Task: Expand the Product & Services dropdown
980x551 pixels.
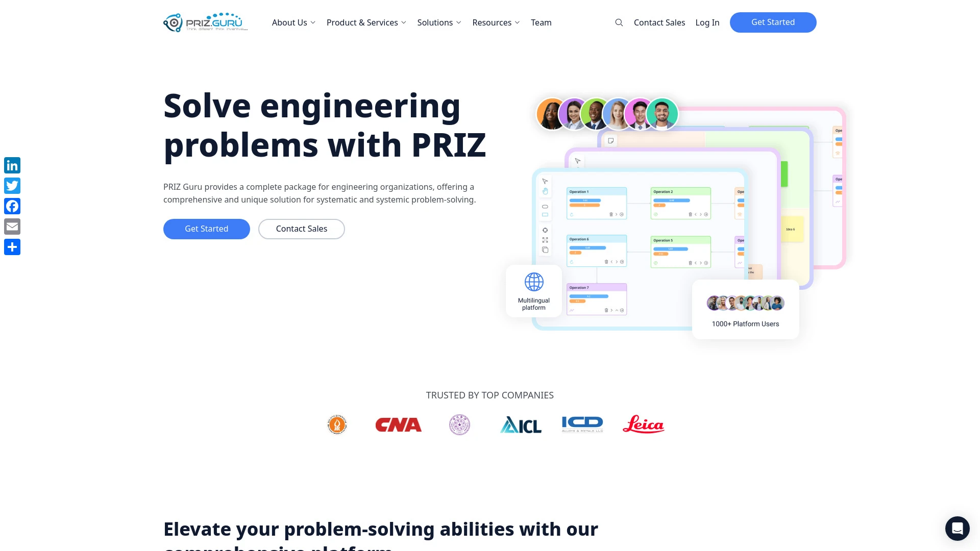Action: pos(366,22)
